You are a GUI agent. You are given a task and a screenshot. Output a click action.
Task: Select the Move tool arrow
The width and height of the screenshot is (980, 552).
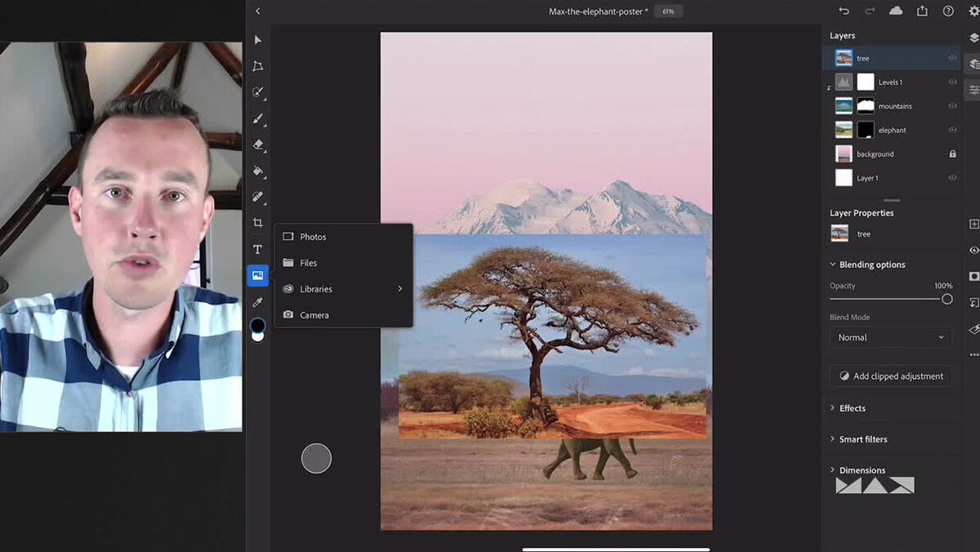click(258, 40)
